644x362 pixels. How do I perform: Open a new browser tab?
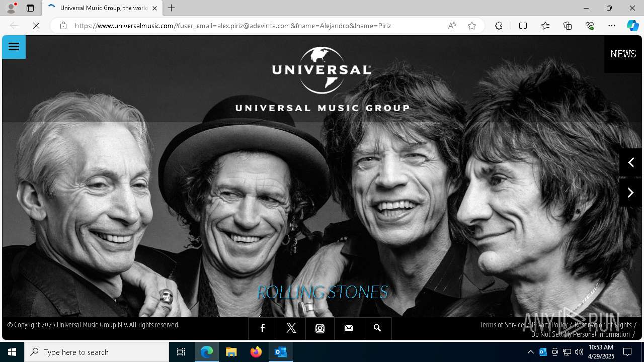coord(172,8)
